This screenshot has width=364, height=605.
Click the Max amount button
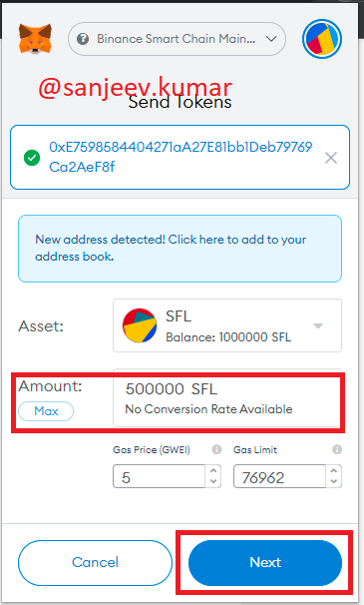(46, 411)
